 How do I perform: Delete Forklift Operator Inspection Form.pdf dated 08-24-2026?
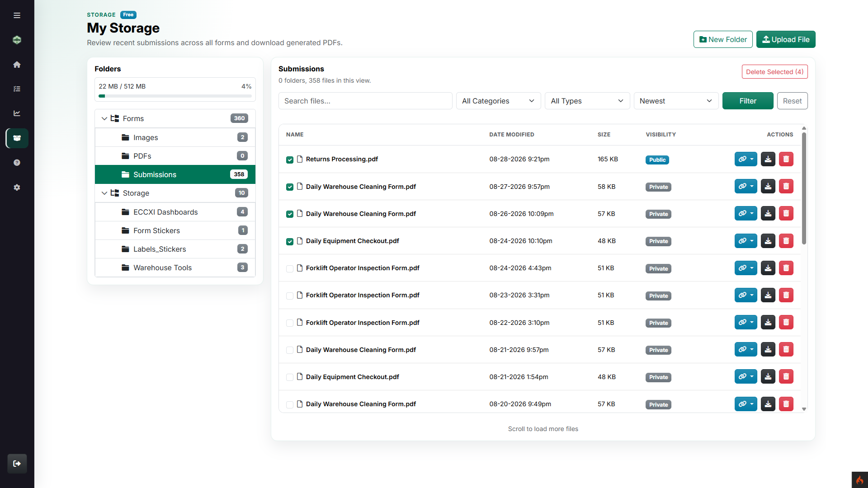pos(786,268)
